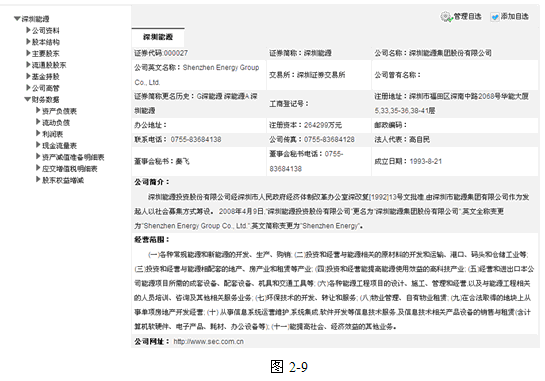
Task: Expand the 流动负债 node triangle
Action: click(38, 122)
